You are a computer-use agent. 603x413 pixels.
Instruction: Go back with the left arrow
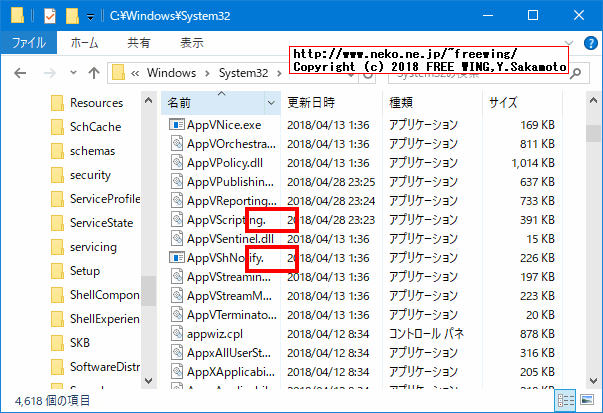pos(20,73)
